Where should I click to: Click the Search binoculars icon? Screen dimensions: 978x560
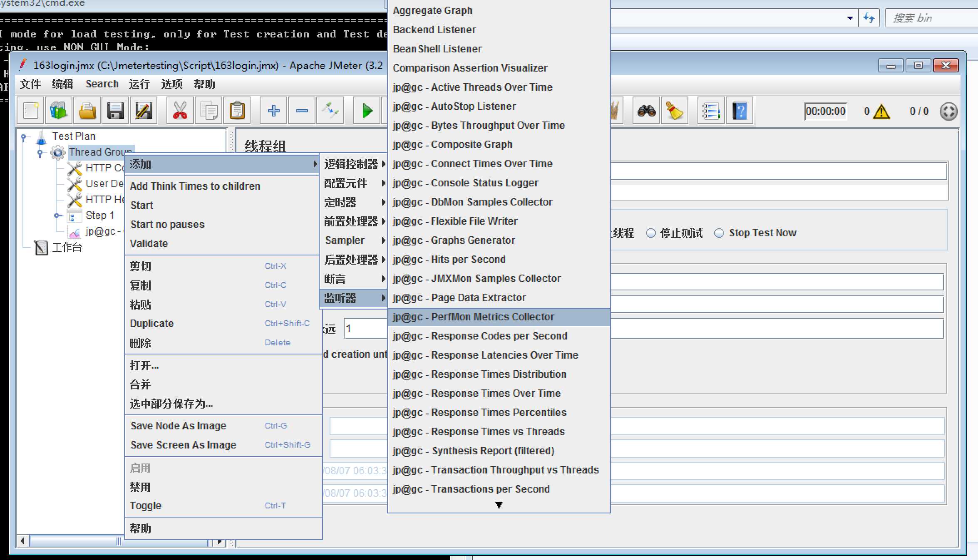pyautogui.click(x=646, y=111)
